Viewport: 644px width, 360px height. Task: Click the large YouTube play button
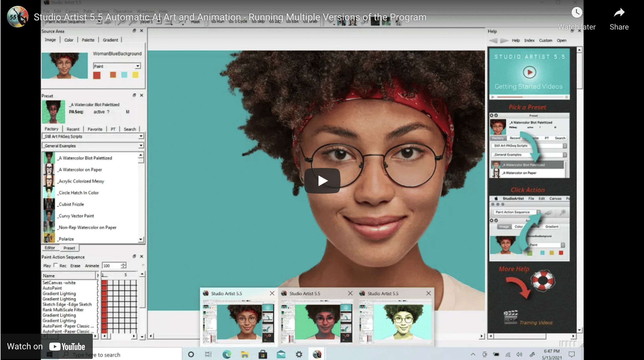322,181
